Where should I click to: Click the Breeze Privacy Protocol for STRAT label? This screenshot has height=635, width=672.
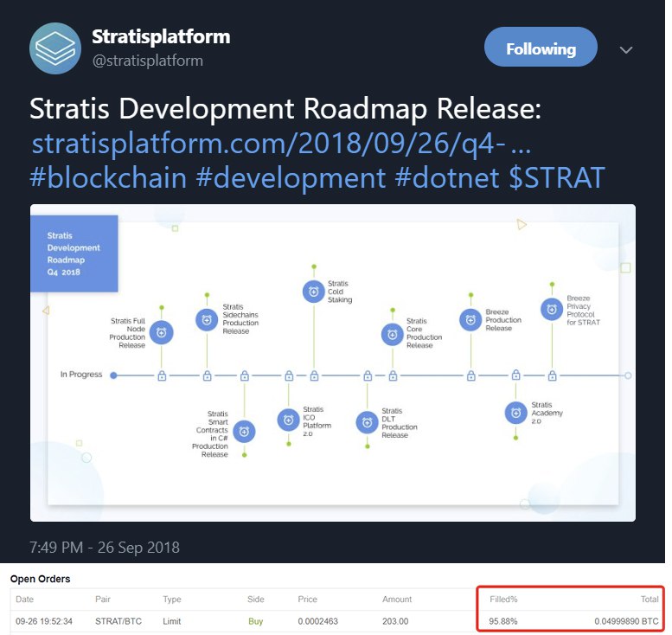(x=583, y=310)
